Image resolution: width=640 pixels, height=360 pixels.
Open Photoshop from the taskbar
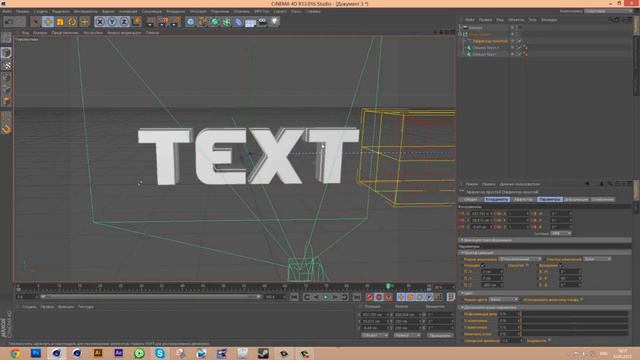pyautogui.click(x=36, y=353)
